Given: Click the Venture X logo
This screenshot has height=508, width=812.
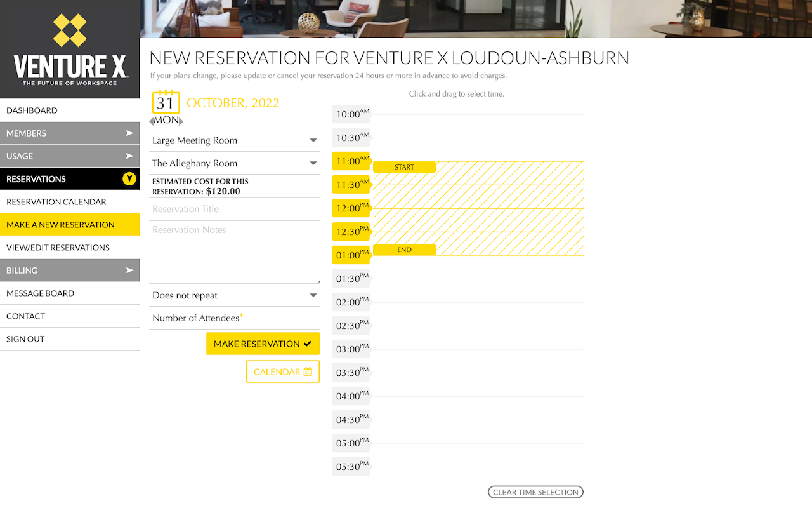Looking at the screenshot, I should (70, 50).
